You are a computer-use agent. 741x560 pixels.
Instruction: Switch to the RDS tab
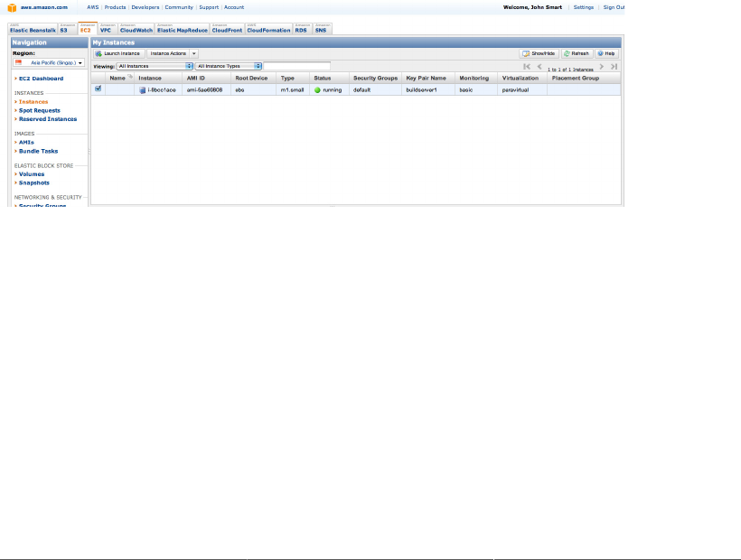tap(303, 28)
